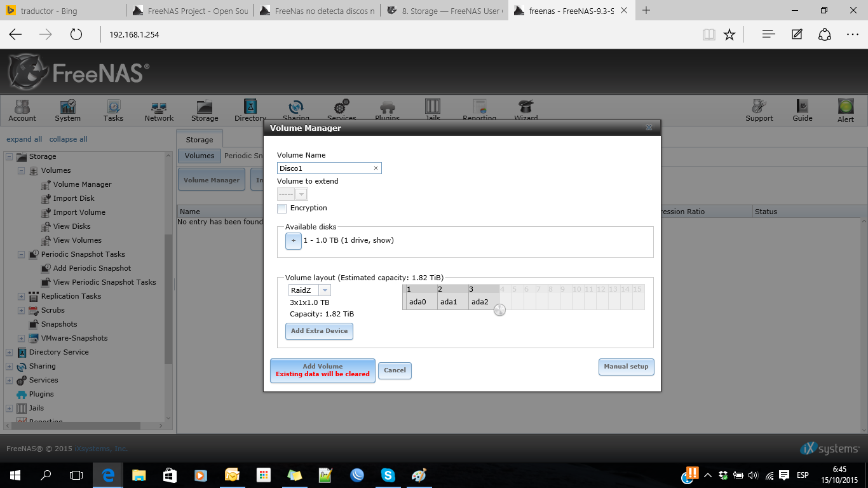Open the Guide toolbar icon

coord(803,110)
